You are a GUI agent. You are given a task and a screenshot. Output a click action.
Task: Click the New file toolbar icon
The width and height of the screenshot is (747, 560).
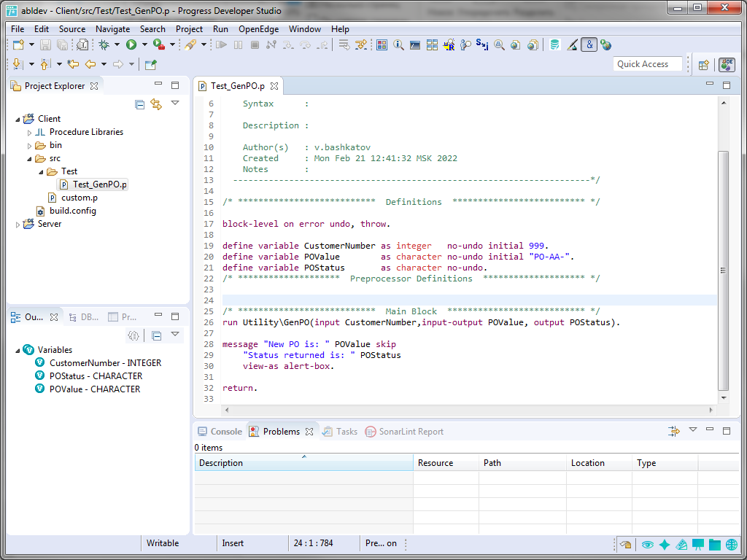(x=18, y=45)
